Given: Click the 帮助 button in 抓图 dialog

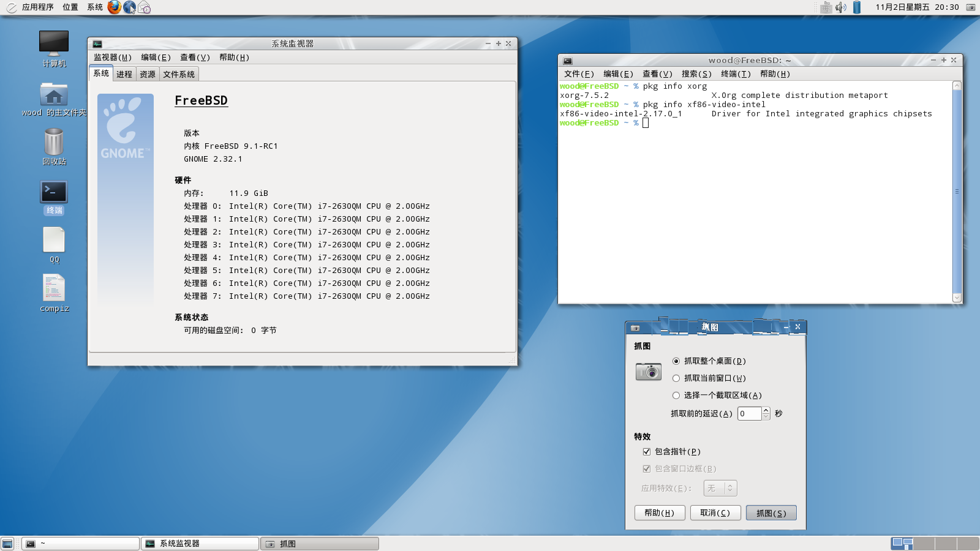Looking at the screenshot, I should (660, 513).
